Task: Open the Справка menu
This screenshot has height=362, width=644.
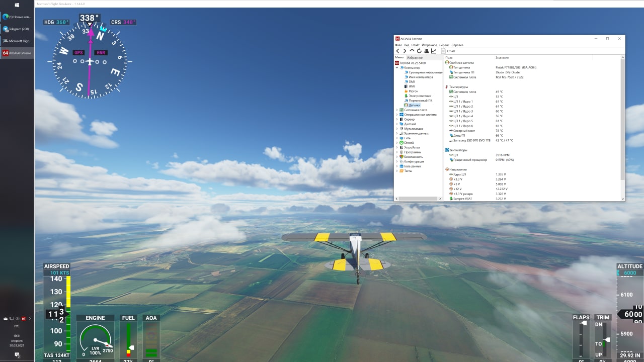Action: [457, 45]
